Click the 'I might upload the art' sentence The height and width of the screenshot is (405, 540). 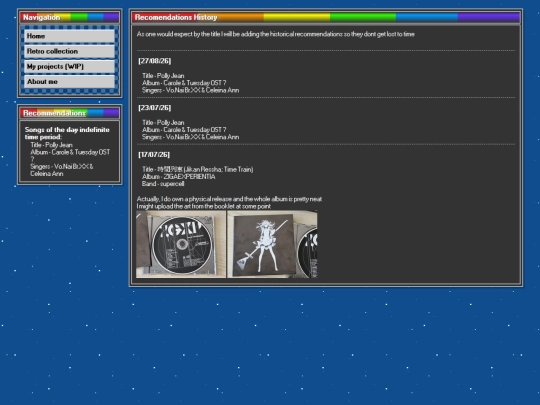[204, 206]
